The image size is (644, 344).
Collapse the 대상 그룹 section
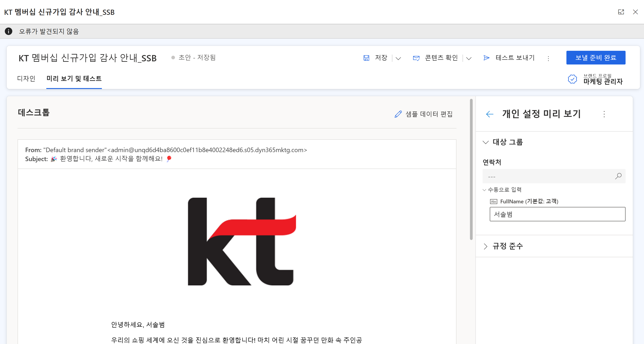(x=485, y=142)
